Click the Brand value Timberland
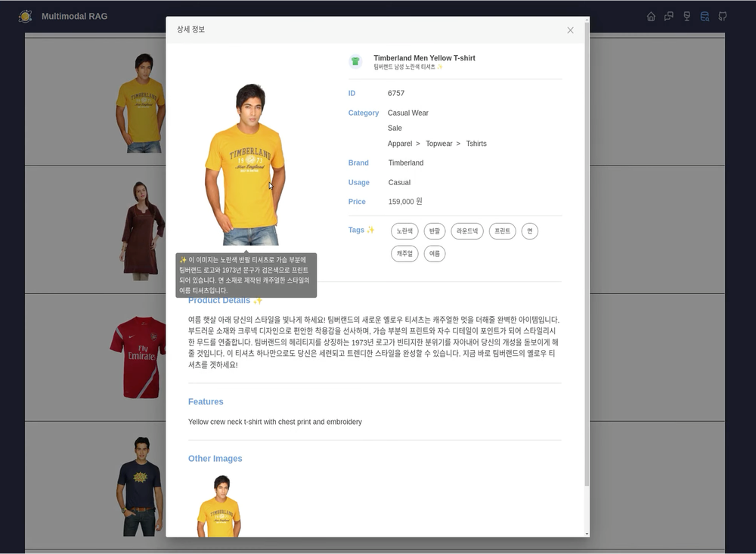 point(406,163)
